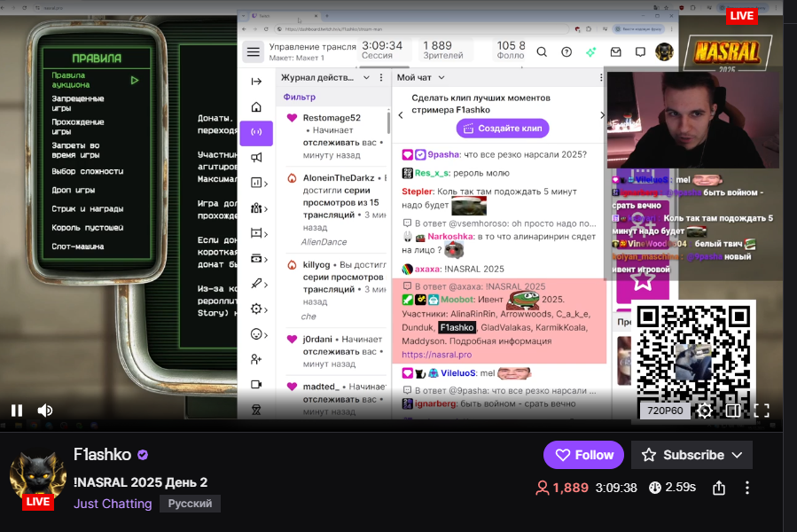Viewport: 797px width, 532px height.
Task: Click the dashboard profile avatar
Action: [x=664, y=52]
